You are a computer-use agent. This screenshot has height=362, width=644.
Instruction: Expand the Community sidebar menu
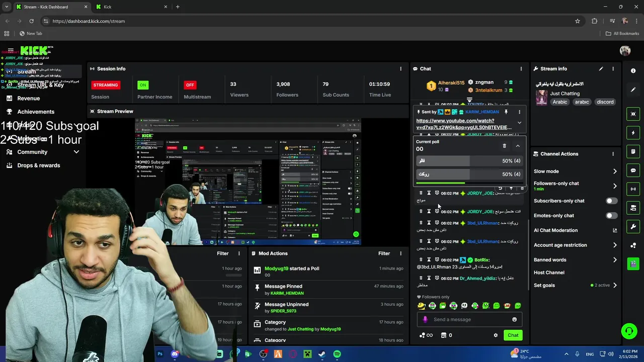[76, 152]
